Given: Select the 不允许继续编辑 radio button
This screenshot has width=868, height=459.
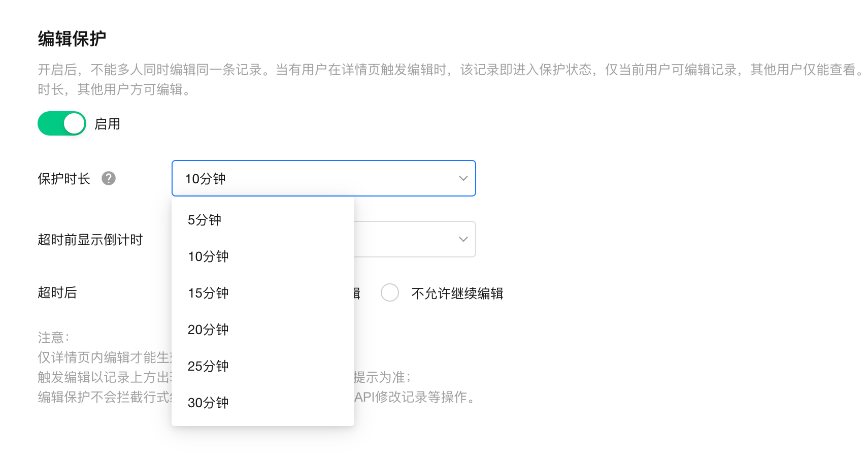Looking at the screenshot, I should click(389, 292).
